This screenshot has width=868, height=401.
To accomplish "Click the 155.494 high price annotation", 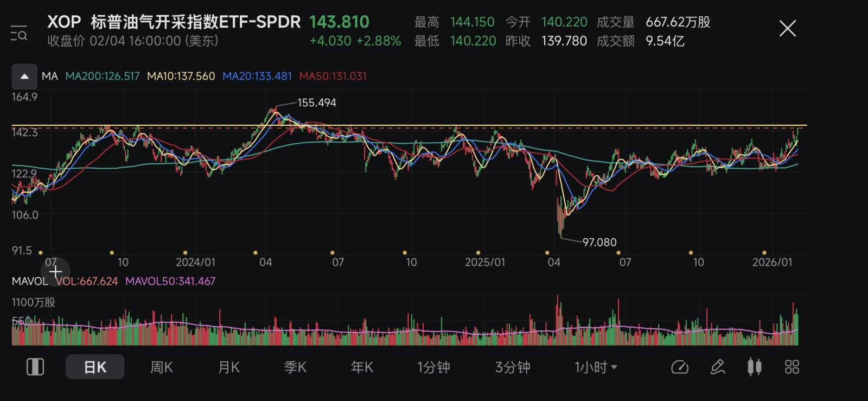I will point(317,103).
